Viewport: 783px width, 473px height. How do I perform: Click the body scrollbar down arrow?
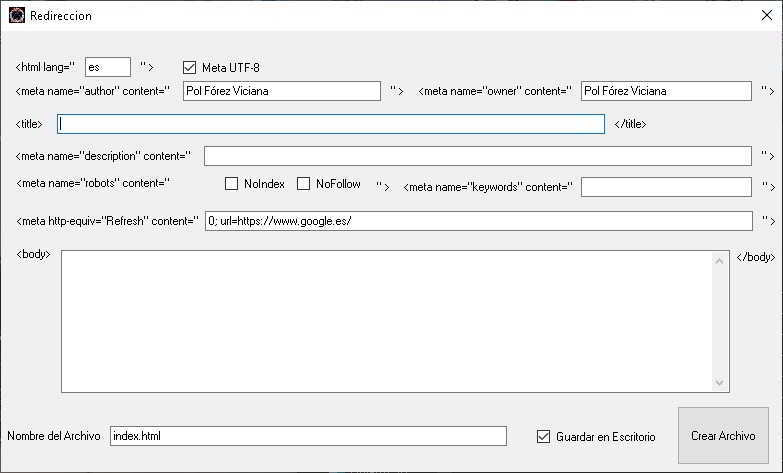(721, 383)
